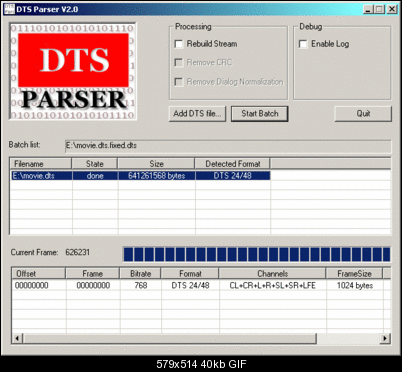402x372 pixels.
Task: Click the blue batch progress bar
Action: click(257, 254)
